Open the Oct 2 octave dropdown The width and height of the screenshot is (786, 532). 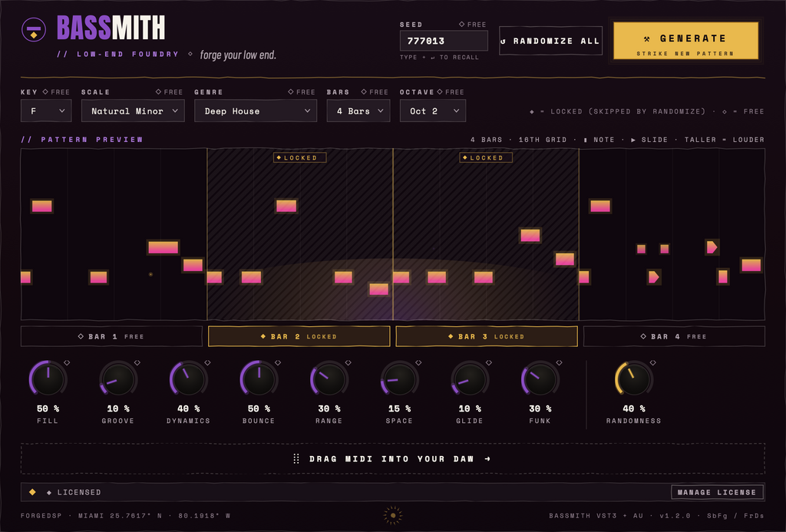[433, 111]
